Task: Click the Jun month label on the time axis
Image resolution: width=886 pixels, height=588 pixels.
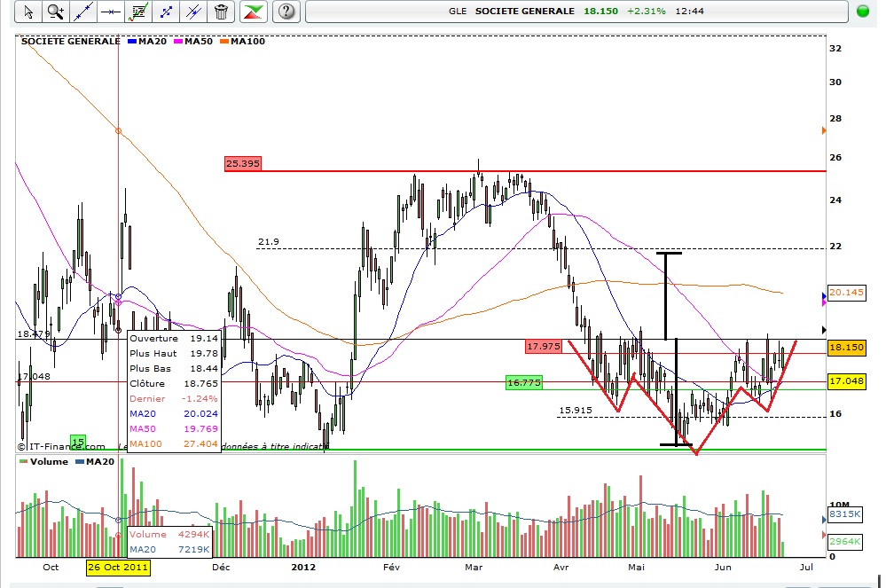Action: [x=723, y=567]
